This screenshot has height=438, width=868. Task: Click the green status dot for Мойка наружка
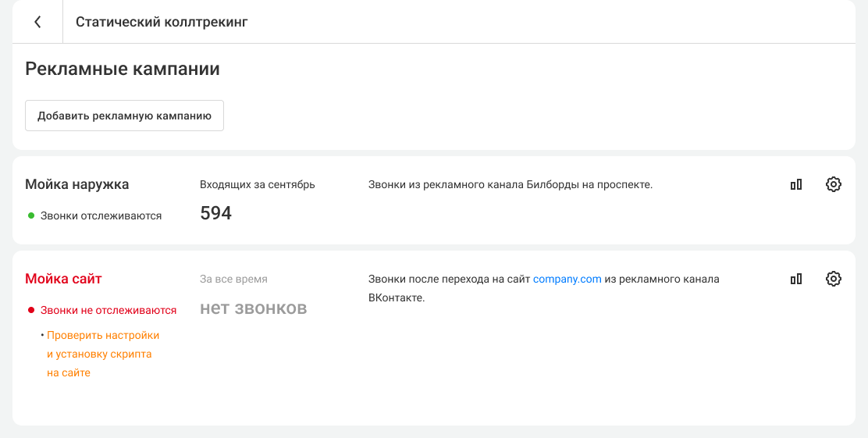(31, 215)
